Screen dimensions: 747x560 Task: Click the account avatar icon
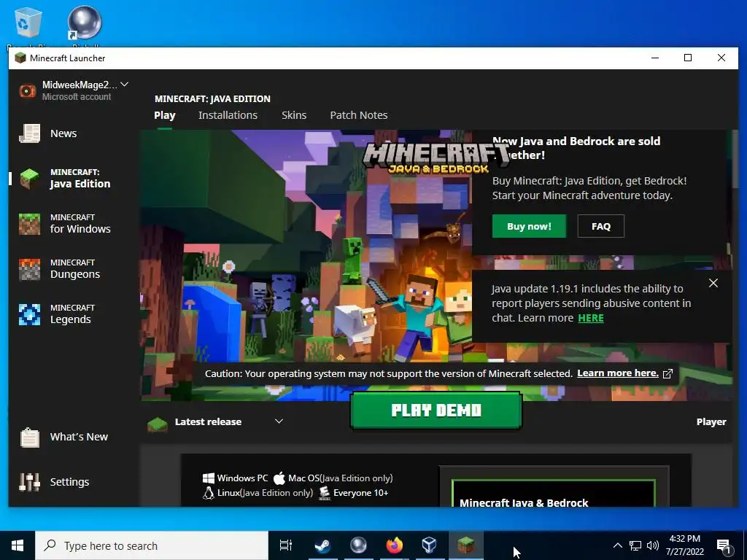pos(28,90)
